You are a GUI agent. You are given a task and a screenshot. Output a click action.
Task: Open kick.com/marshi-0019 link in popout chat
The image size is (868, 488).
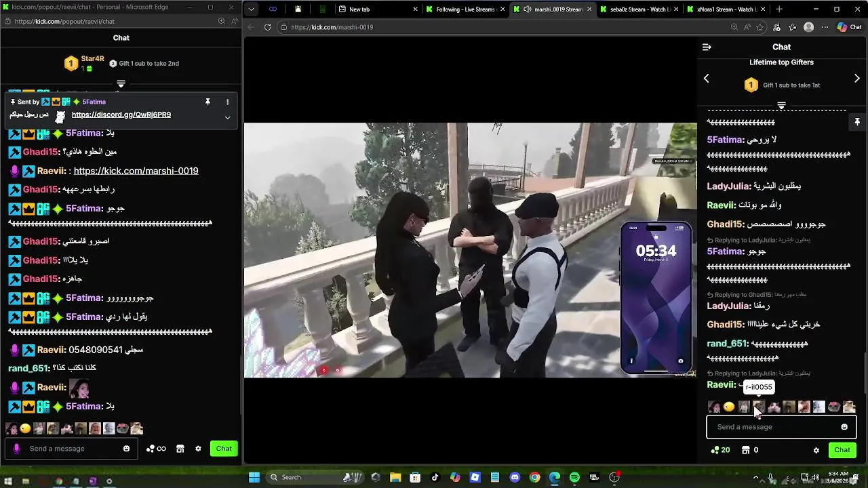pos(136,171)
